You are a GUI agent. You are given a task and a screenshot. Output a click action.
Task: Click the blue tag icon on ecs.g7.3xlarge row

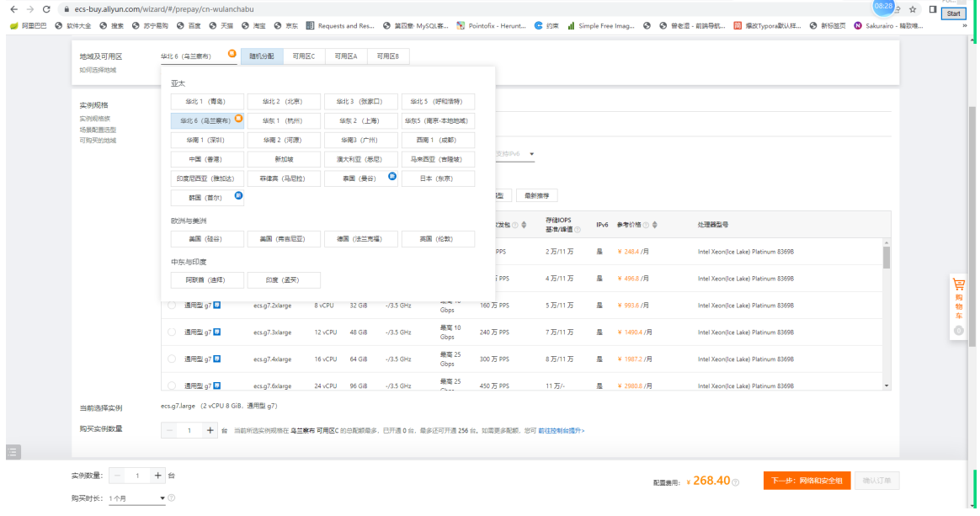(x=217, y=332)
